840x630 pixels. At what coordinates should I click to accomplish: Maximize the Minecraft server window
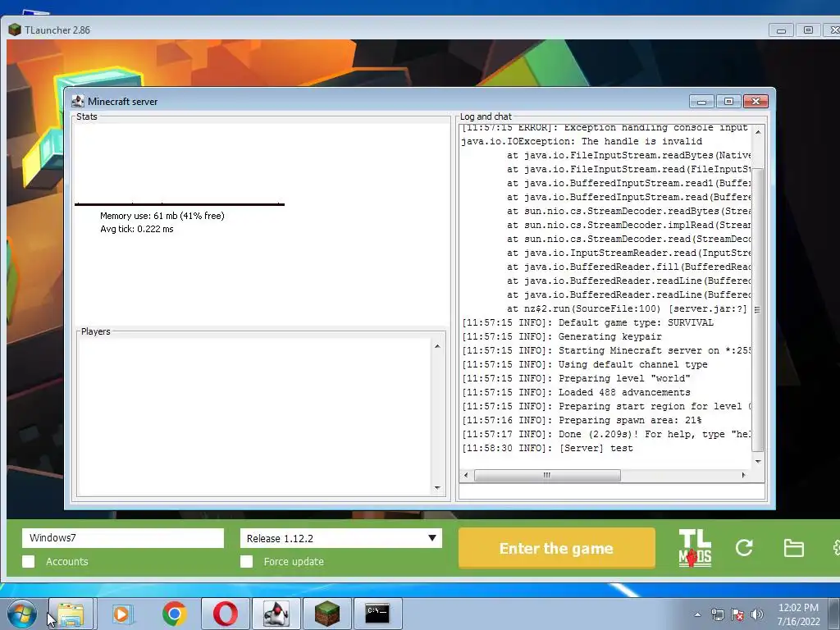pyautogui.click(x=728, y=101)
